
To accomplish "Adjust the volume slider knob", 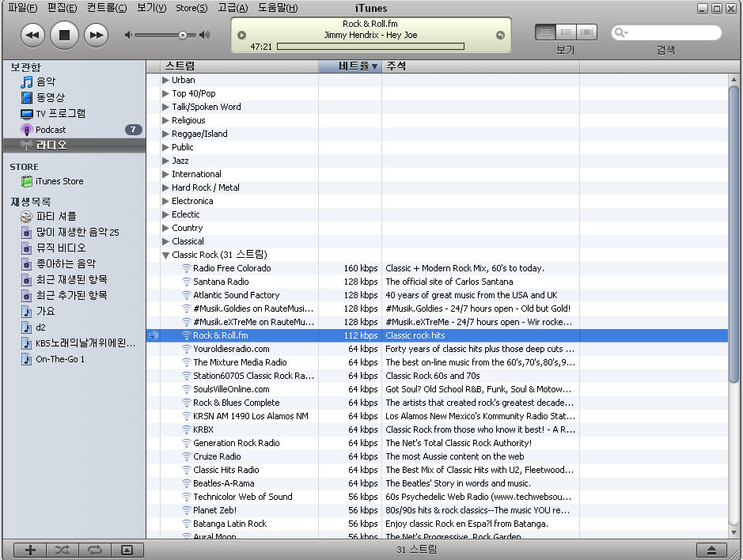I will point(183,35).
